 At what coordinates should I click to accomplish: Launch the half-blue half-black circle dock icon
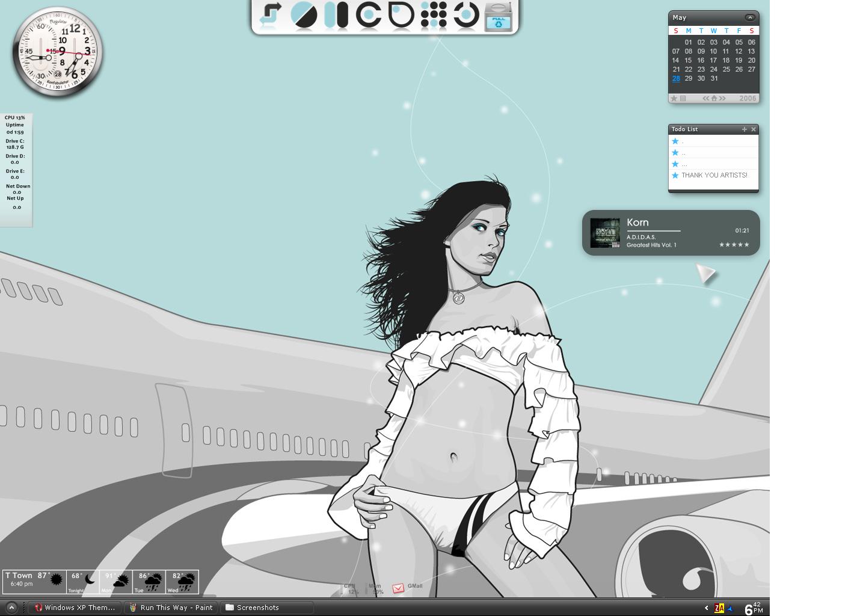click(x=304, y=15)
